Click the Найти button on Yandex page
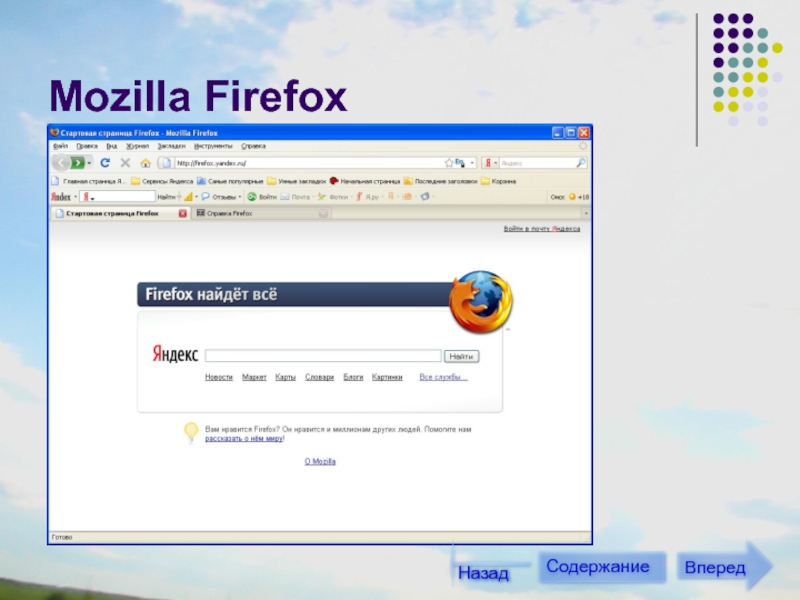800x600 pixels. (461, 356)
